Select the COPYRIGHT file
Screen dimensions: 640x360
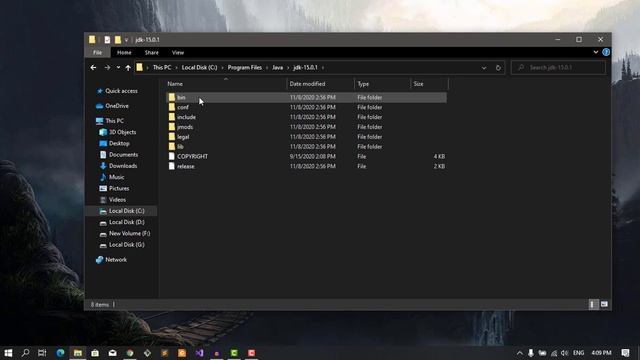click(x=192, y=156)
